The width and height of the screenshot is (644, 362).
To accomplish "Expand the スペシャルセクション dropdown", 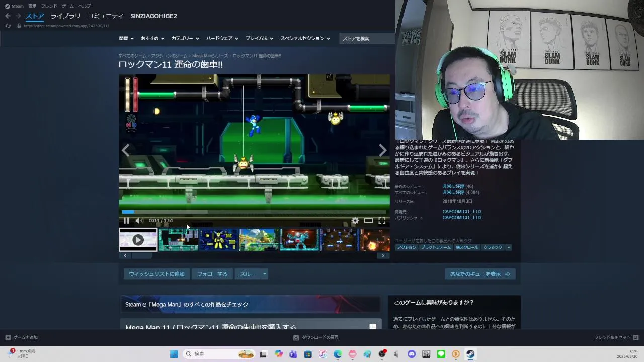I will pyautogui.click(x=305, y=38).
